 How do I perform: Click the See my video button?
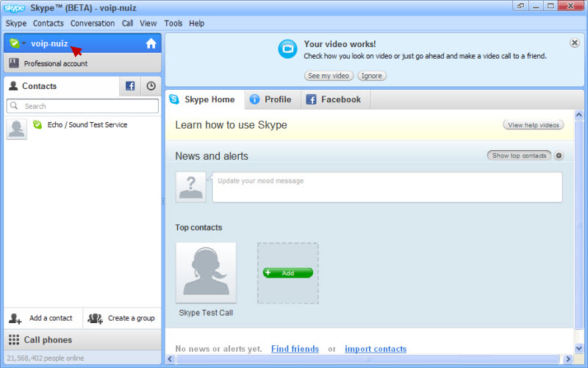point(329,76)
